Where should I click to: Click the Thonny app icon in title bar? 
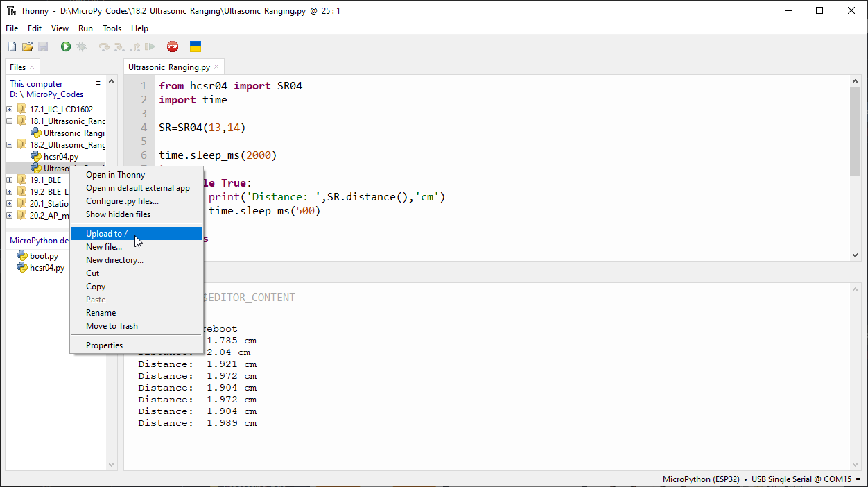coord(11,11)
